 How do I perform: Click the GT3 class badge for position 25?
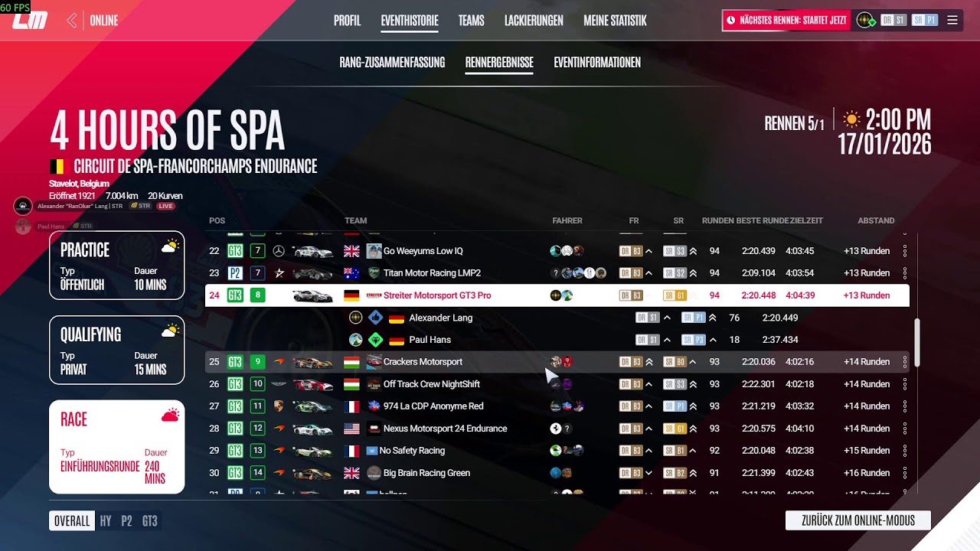pyautogui.click(x=235, y=362)
